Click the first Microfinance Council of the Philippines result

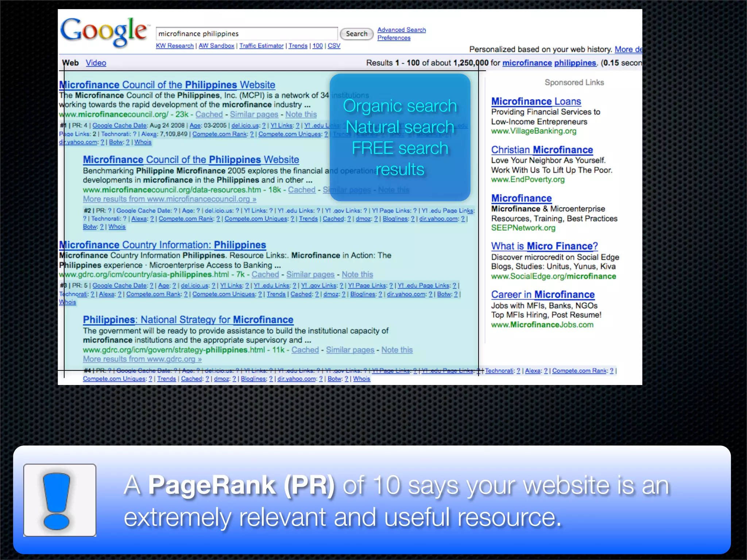point(167,85)
